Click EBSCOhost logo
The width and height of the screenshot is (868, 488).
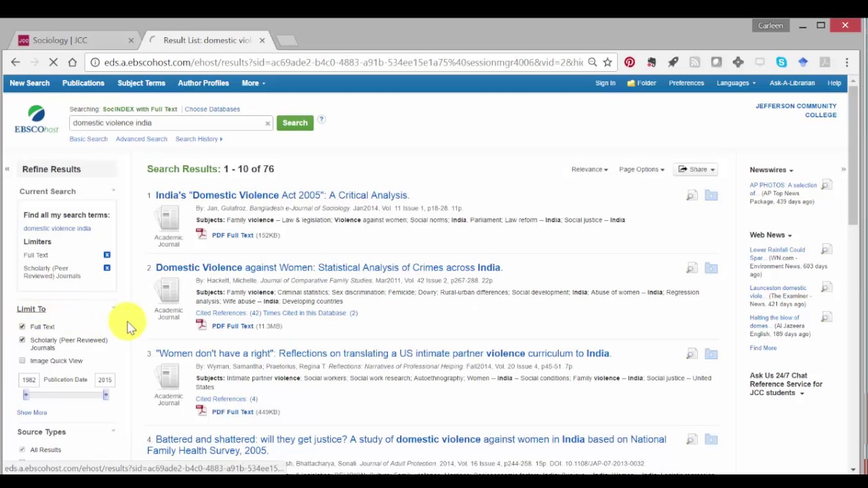pyautogui.click(x=37, y=119)
